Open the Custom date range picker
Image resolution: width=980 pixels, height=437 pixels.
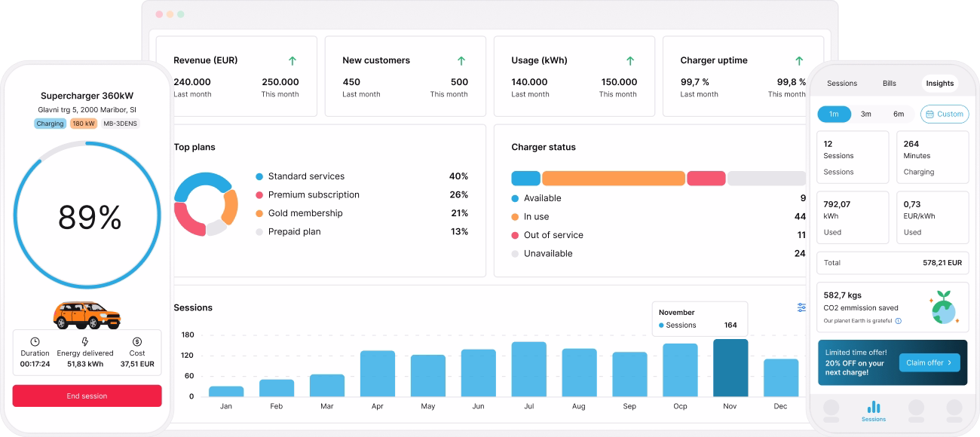coord(945,114)
